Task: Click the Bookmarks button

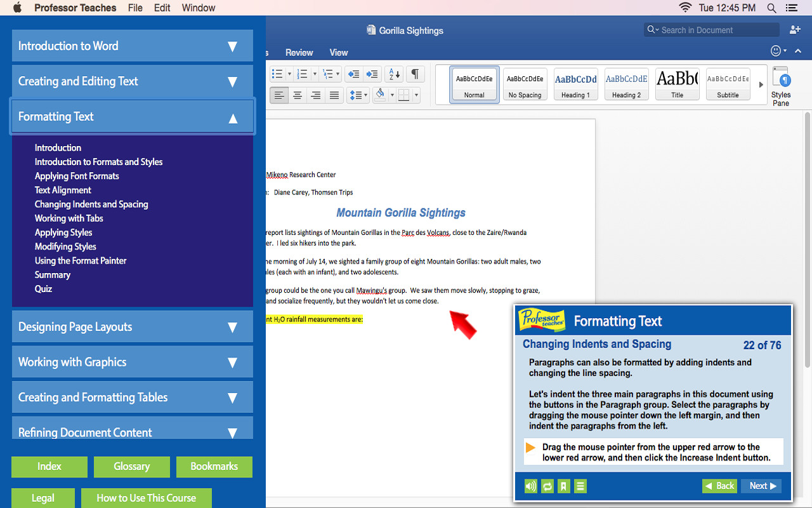Action: click(x=214, y=467)
